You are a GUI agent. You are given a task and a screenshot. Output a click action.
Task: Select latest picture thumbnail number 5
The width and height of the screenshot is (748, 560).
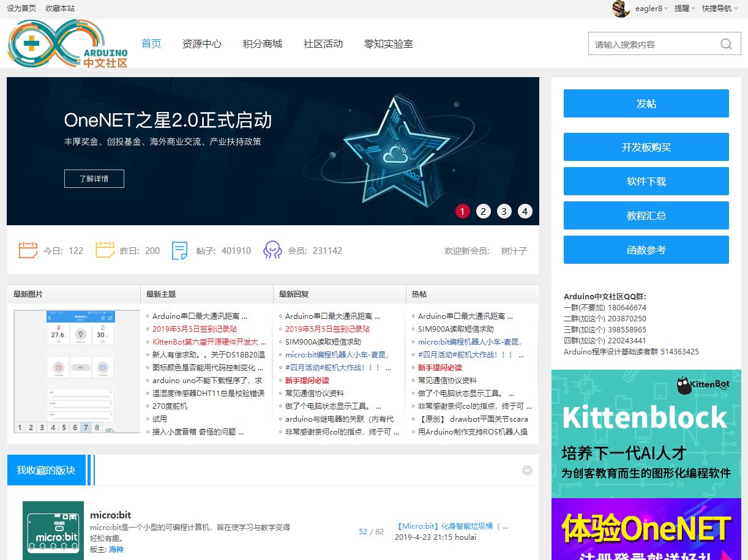(x=64, y=427)
